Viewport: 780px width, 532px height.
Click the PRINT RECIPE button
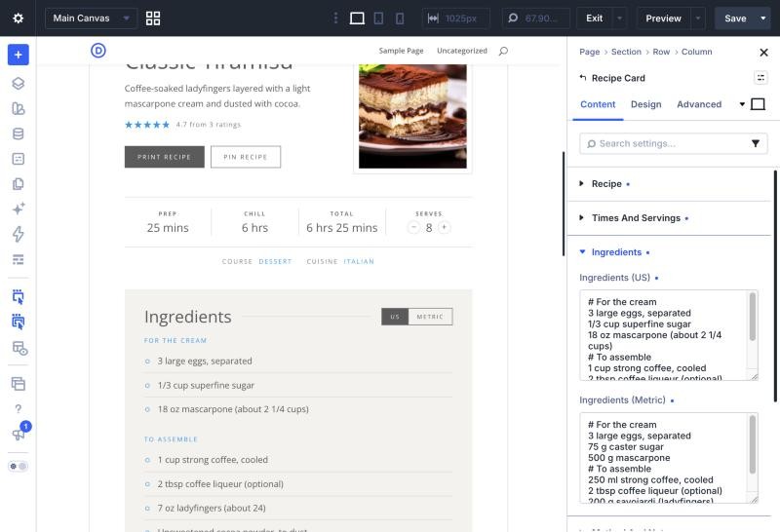[164, 157]
